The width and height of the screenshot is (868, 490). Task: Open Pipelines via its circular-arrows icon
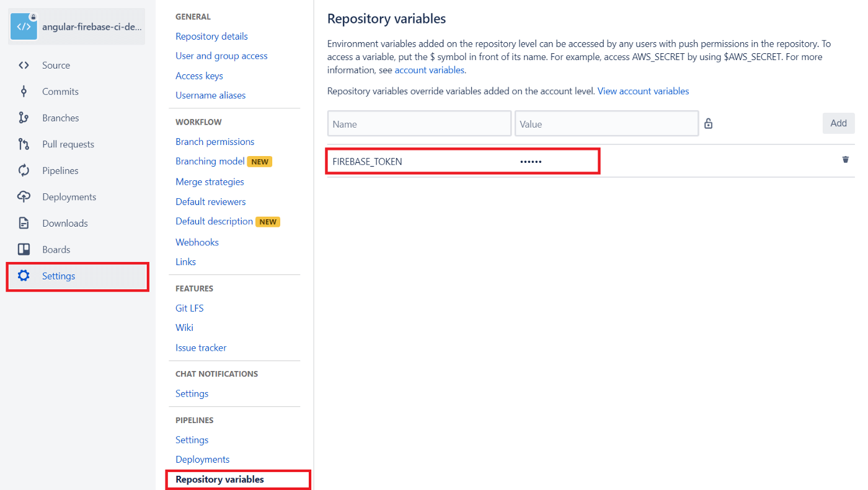click(x=24, y=170)
